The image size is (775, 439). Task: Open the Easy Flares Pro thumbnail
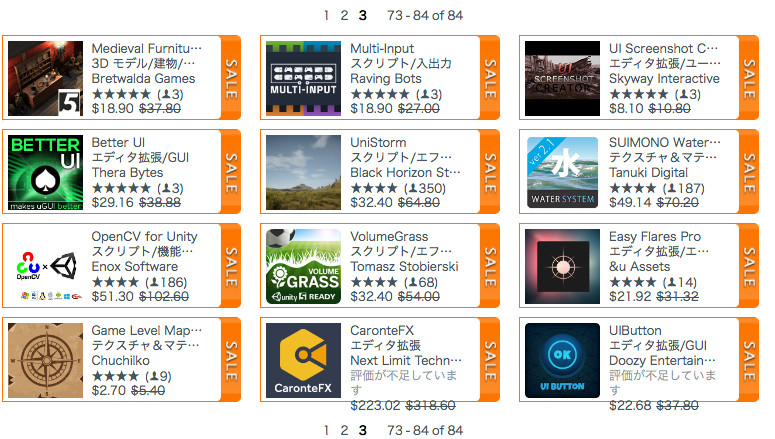coord(562,266)
